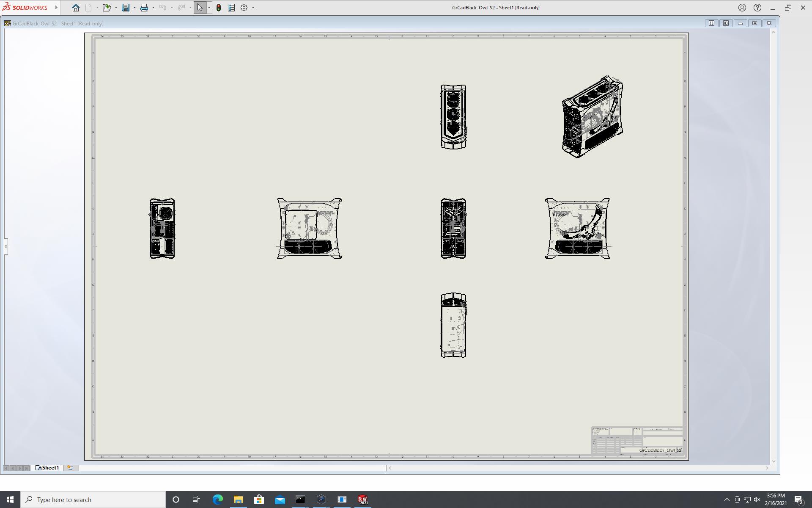Switch to the Sheet1 tab
The image size is (812, 508).
(47, 468)
